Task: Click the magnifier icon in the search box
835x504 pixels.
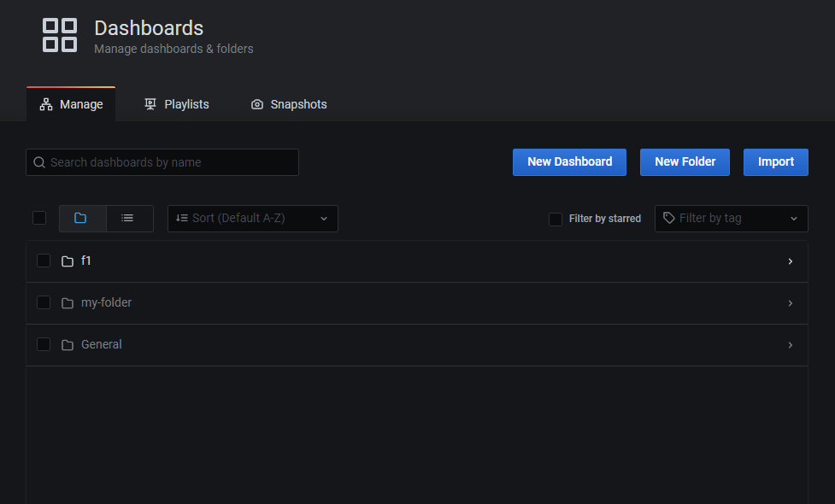Action: (39, 161)
